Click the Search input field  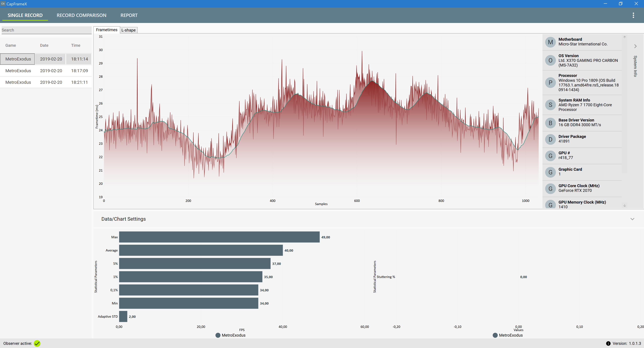coord(46,30)
